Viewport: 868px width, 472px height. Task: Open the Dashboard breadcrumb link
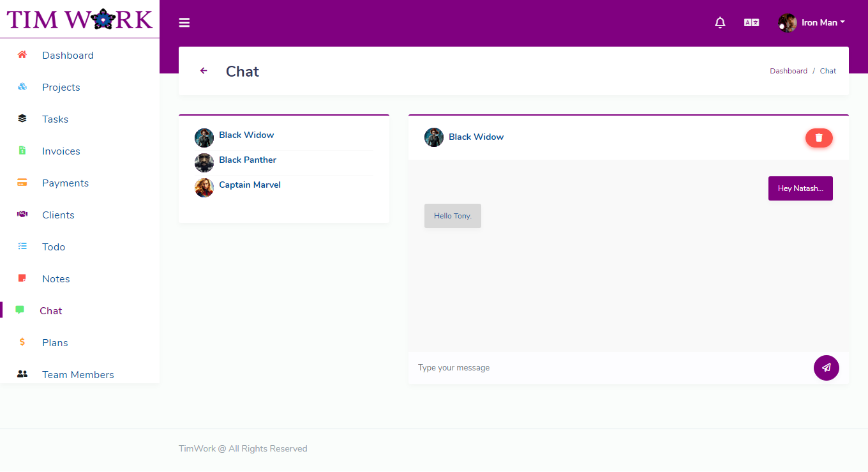pyautogui.click(x=789, y=70)
